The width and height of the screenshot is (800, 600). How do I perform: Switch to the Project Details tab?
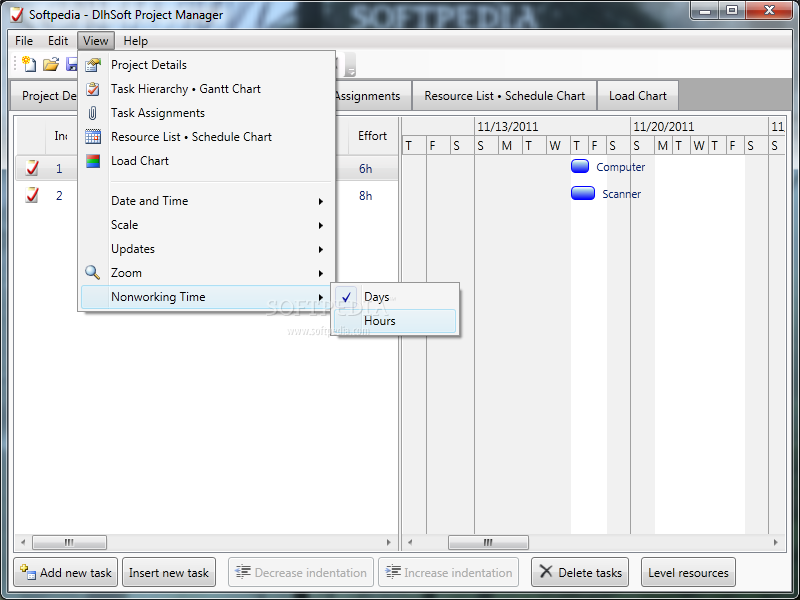click(x=45, y=96)
